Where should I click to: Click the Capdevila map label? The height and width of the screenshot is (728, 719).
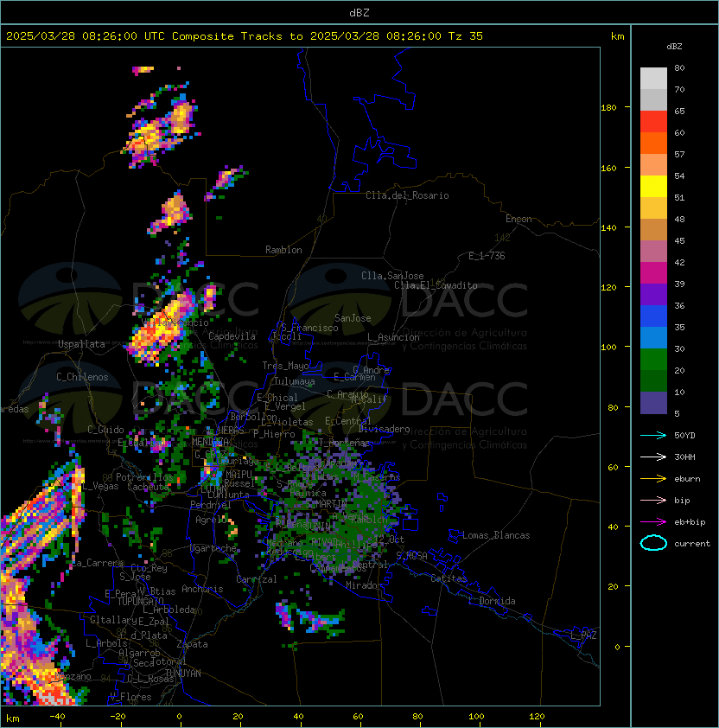pyautogui.click(x=232, y=336)
